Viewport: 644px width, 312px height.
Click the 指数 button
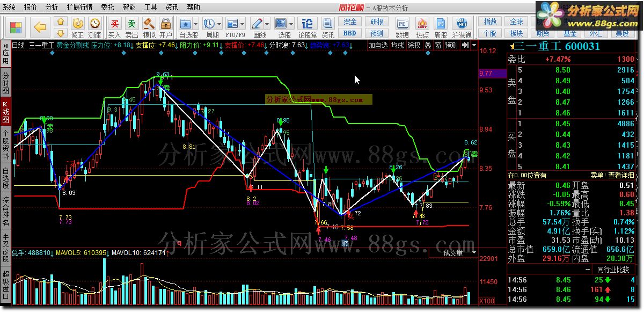pyautogui.click(x=490, y=22)
